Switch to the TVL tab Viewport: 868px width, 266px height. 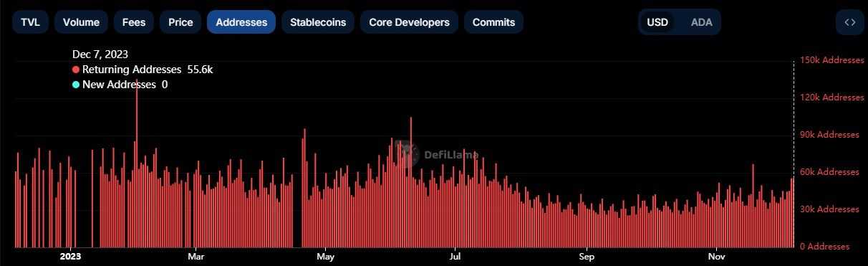point(30,22)
